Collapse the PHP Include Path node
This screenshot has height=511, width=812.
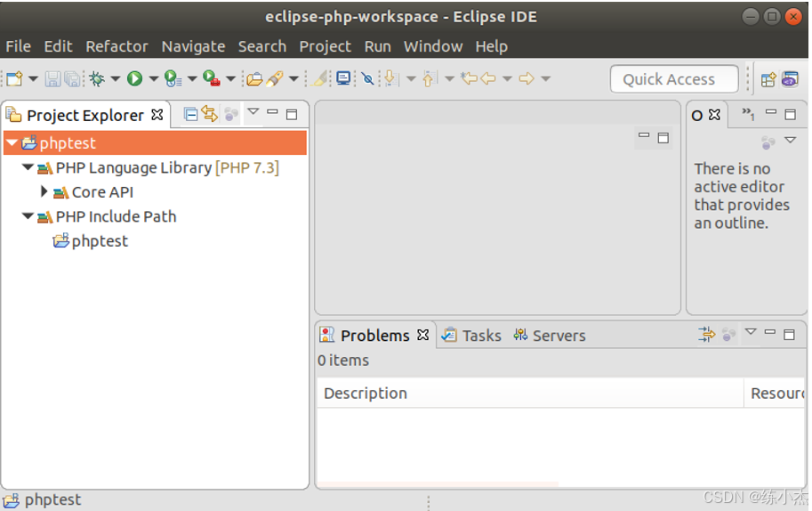pyautogui.click(x=28, y=216)
